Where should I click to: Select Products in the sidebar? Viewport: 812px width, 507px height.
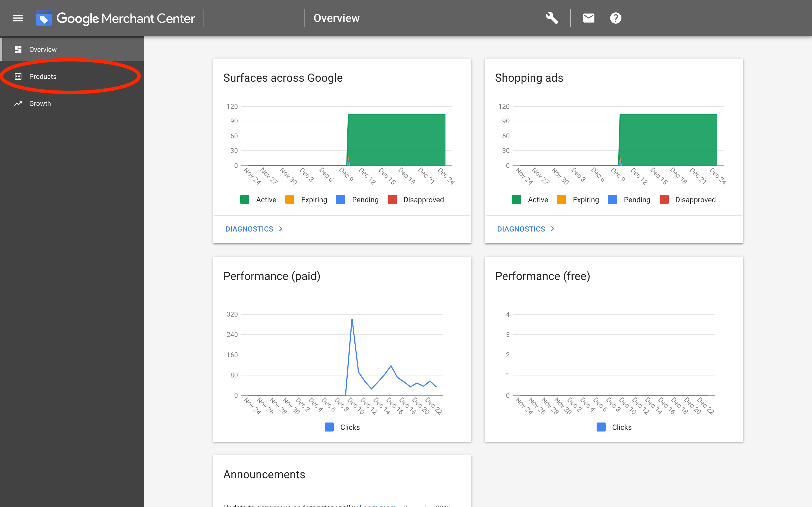(43, 77)
